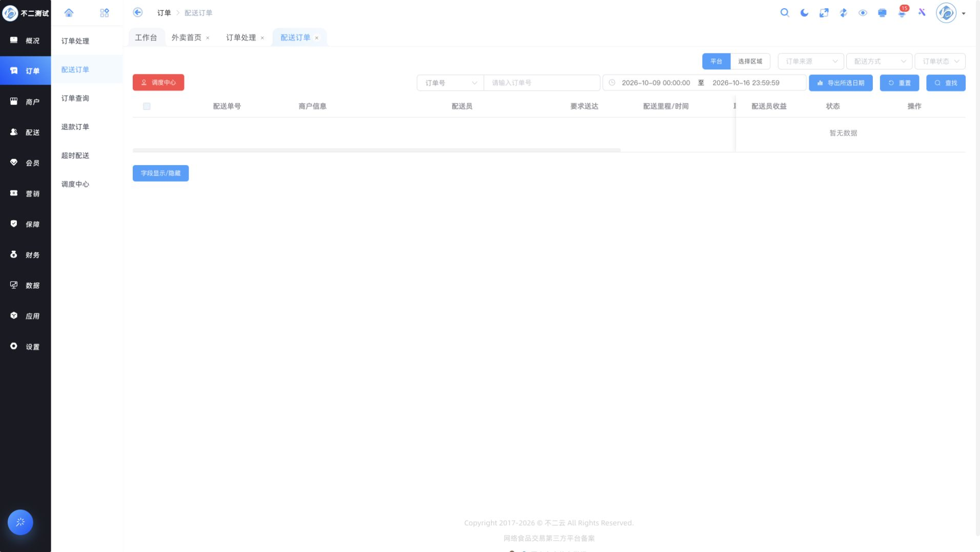Open the monitor screen icon in top bar

882,13
